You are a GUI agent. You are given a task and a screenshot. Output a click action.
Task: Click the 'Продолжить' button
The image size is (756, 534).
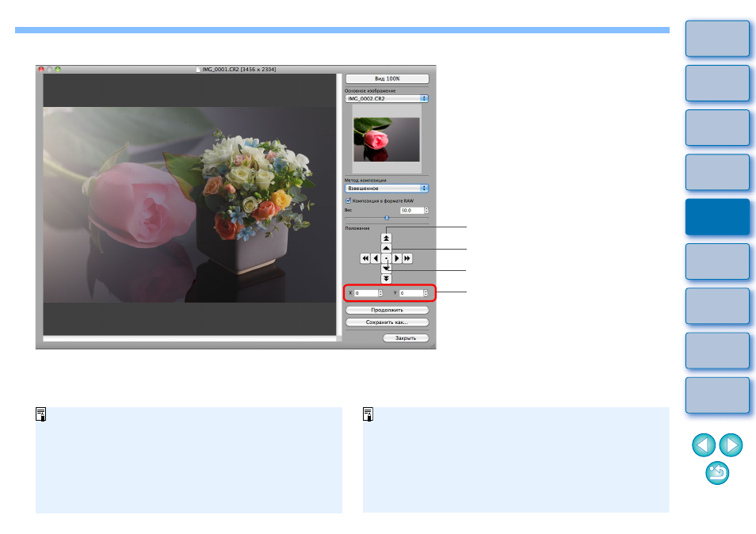pos(388,310)
